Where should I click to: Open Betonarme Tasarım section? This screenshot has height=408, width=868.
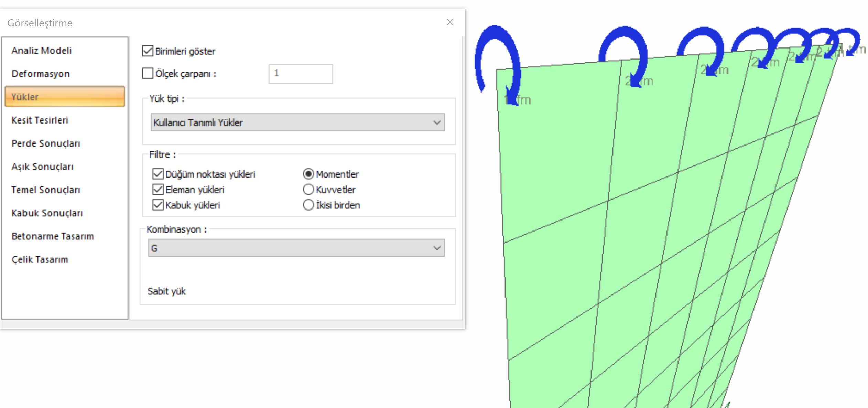[x=53, y=236]
